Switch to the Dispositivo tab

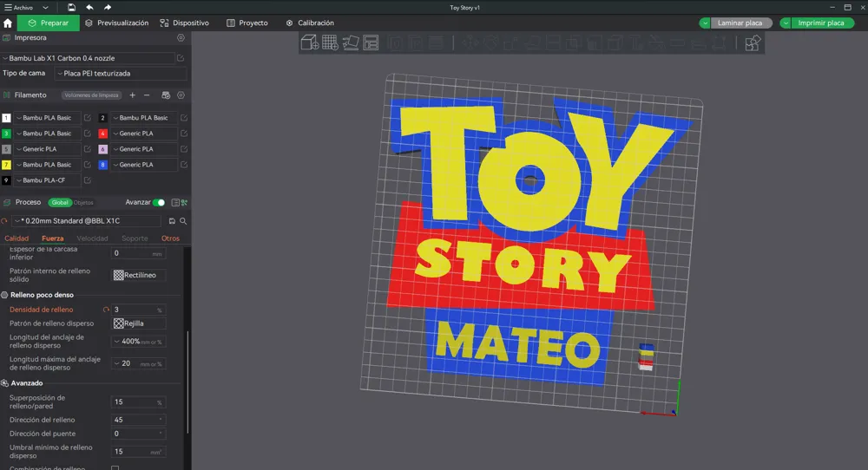point(184,23)
